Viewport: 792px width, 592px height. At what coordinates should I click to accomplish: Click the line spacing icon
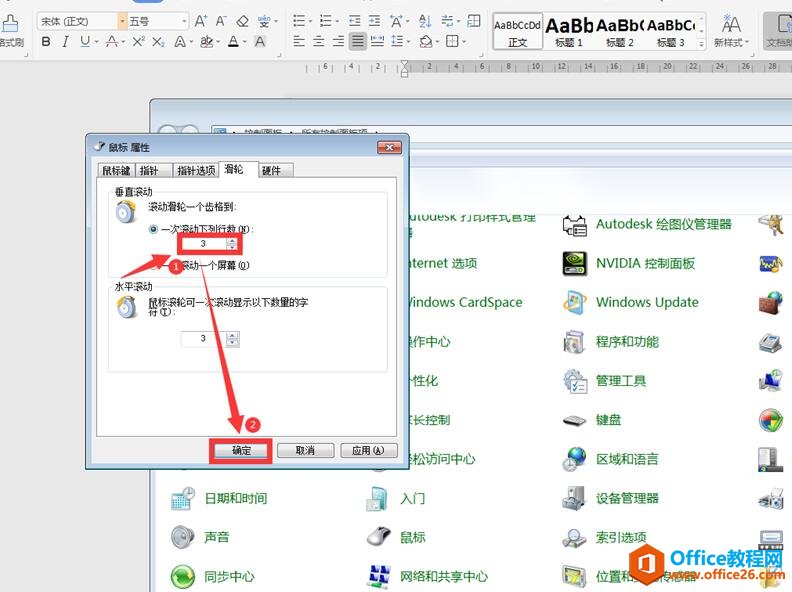(398, 41)
